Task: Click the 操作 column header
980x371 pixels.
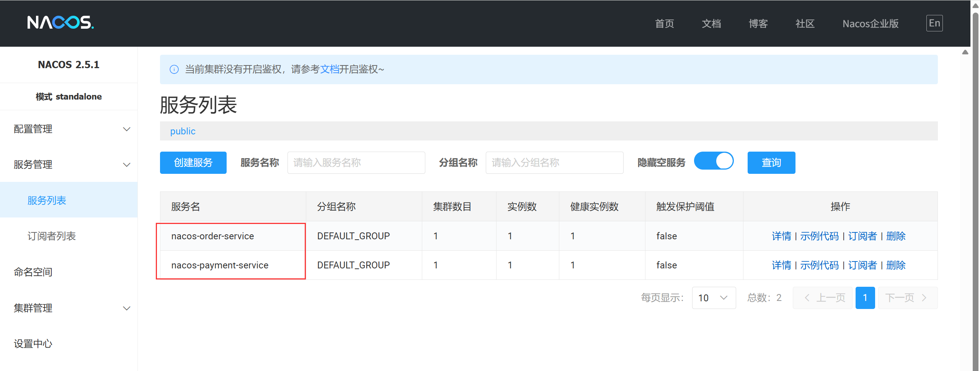Action: click(840, 207)
